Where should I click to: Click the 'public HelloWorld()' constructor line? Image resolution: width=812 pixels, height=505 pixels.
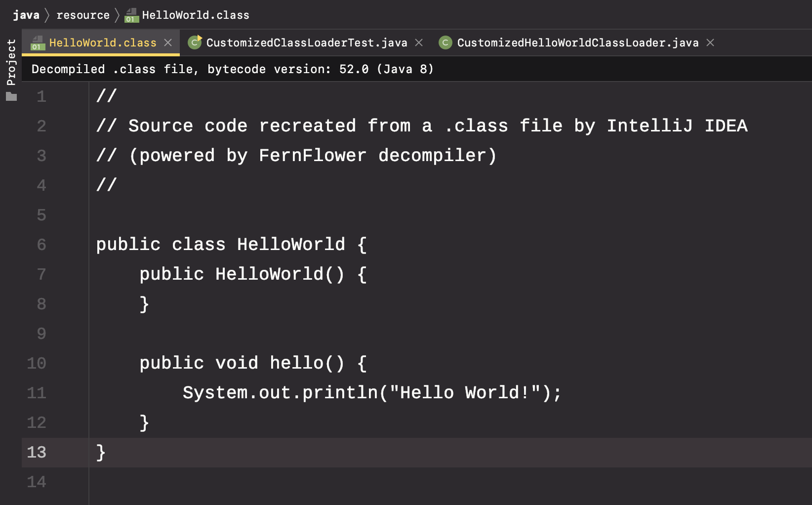click(x=253, y=274)
